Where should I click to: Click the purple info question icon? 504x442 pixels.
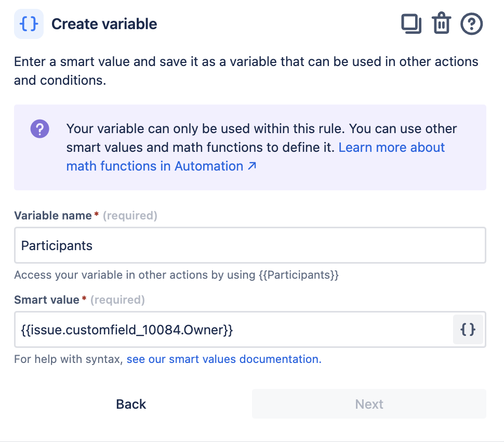click(x=40, y=128)
